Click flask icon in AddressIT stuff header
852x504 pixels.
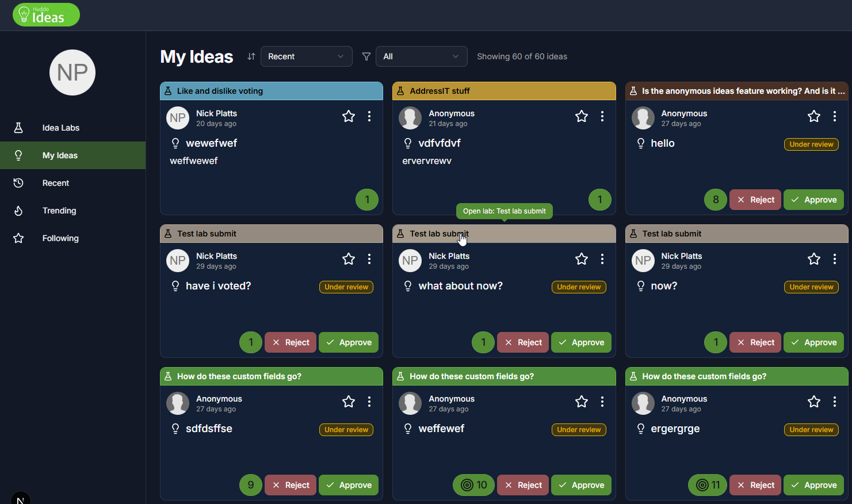[x=400, y=91]
